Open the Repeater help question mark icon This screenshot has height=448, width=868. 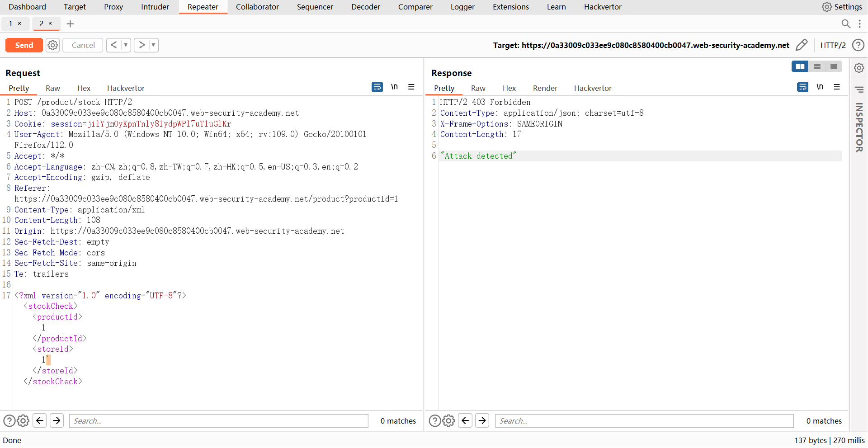tap(858, 45)
